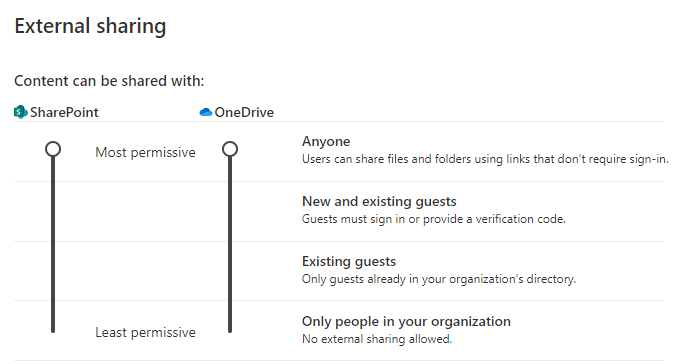Click the SharePoint column heading text

64,112
